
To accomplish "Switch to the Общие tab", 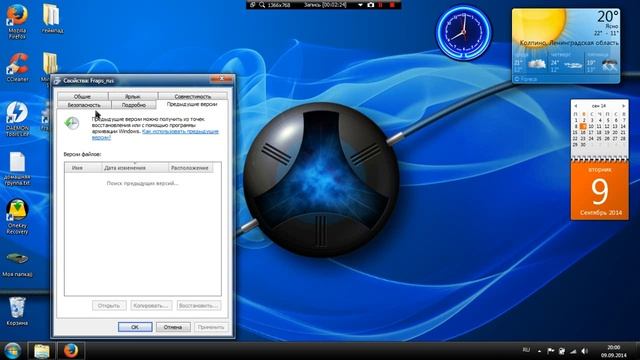I will (82, 96).
